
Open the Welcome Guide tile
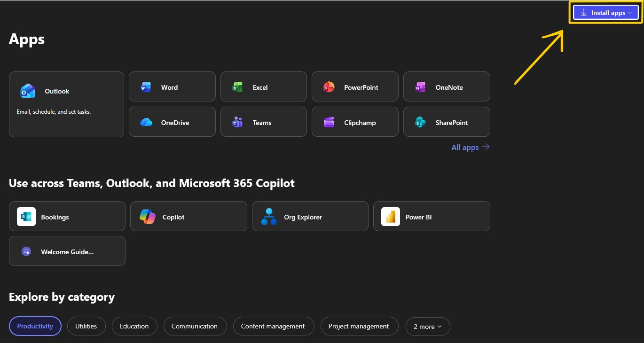(x=67, y=251)
